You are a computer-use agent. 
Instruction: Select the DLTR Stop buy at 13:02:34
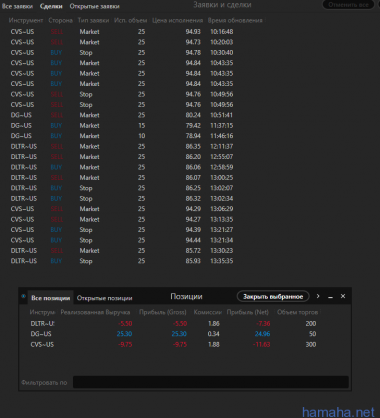[122, 199]
